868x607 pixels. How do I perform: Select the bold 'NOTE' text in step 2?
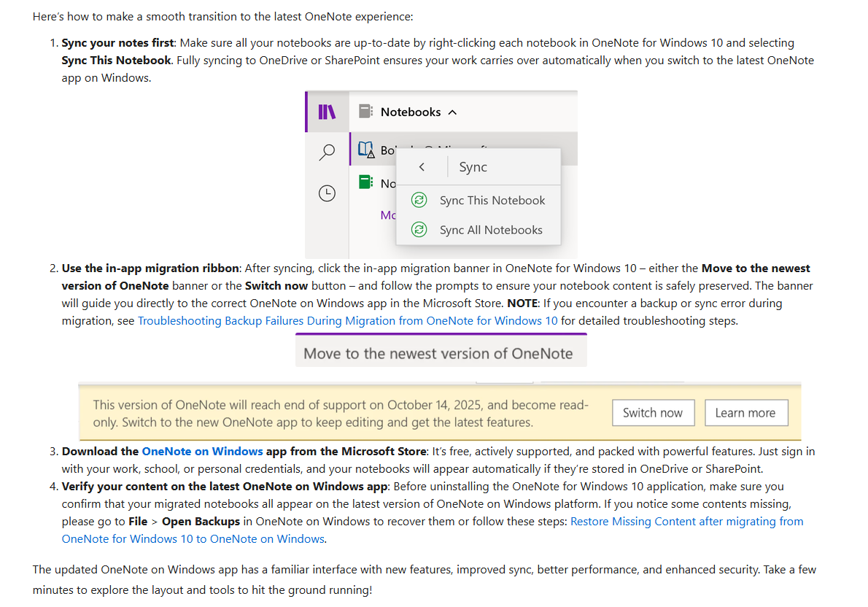click(x=522, y=303)
